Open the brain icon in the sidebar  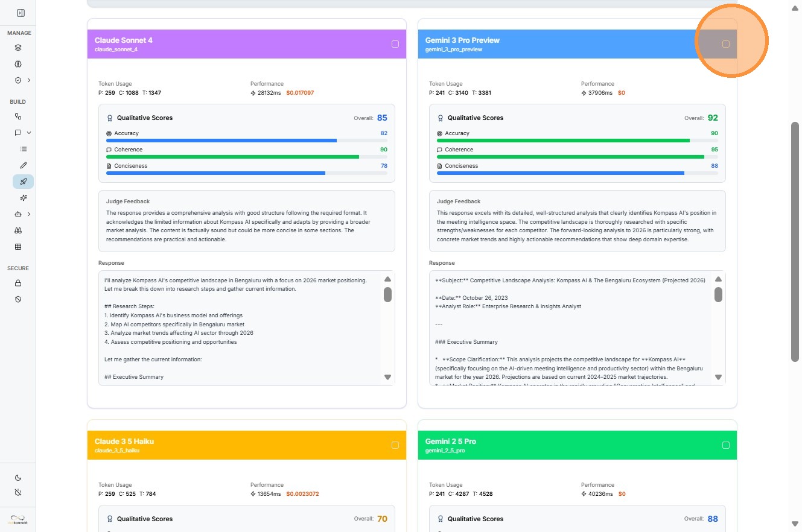click(x=18, y=64)
